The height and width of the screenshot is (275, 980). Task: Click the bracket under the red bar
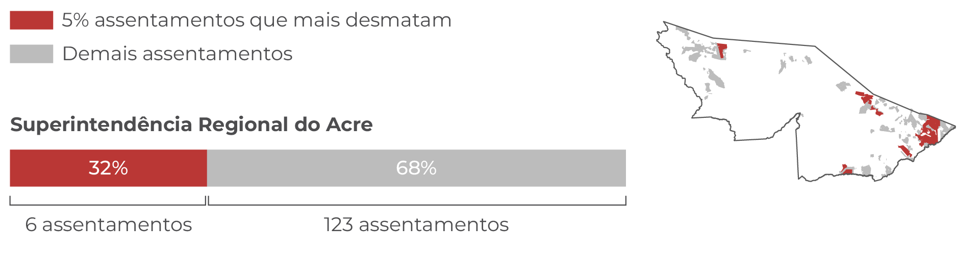coord(108,201)
